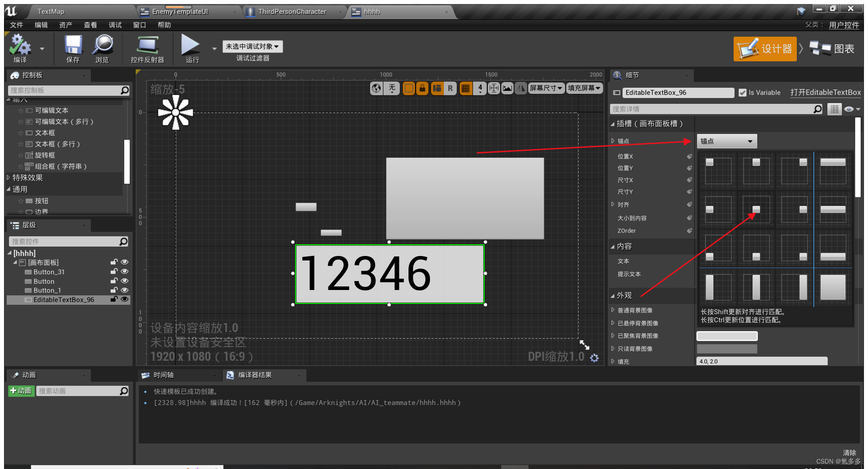The height and width of the screenshot is (469, 868).
Task: Expand the 对齐 (Alignment) property
Action: [x=613, y=205]
